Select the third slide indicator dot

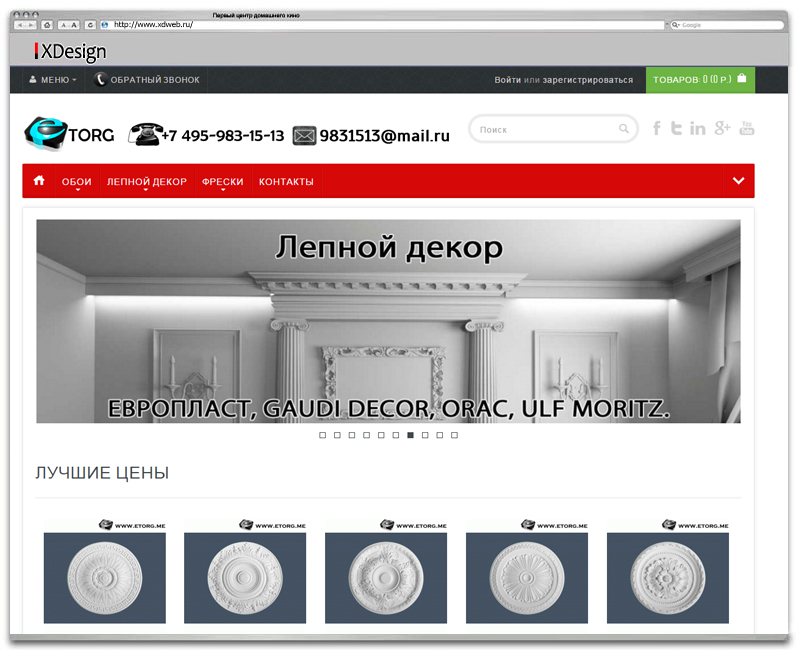click(x=352, y=435)
